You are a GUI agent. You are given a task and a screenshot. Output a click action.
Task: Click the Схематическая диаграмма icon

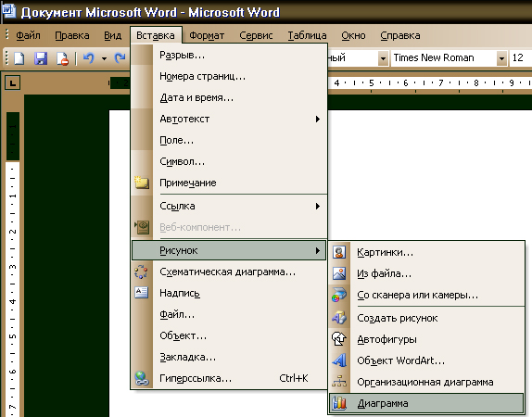point(141,272)
